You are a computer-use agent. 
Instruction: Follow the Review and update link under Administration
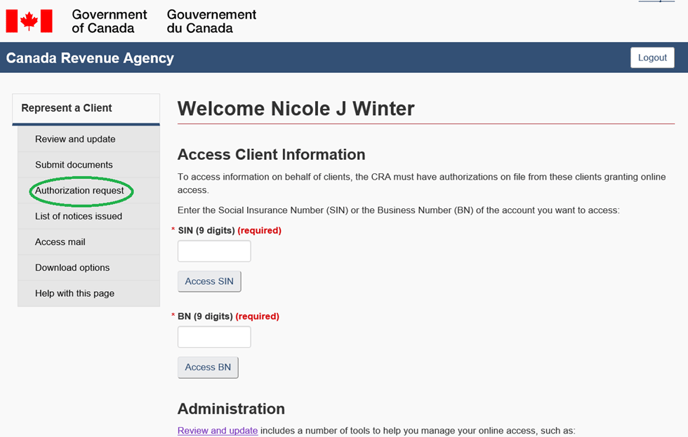click(217, 431)
